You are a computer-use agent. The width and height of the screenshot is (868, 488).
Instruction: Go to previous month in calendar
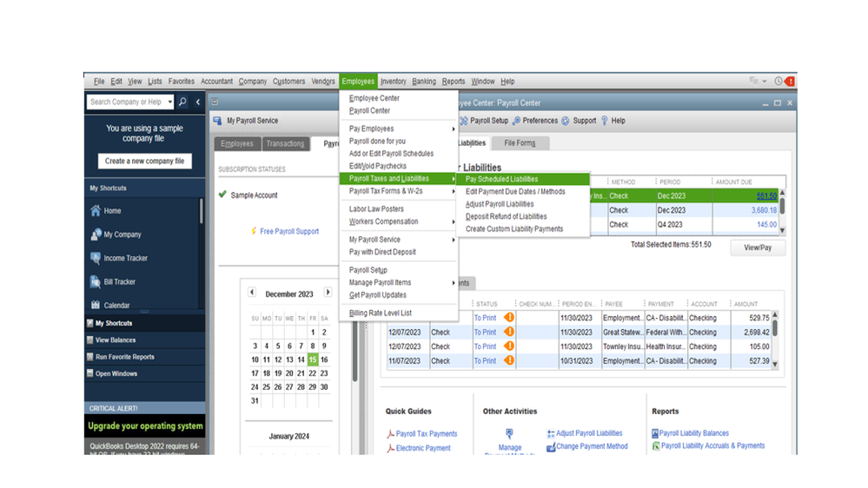tap(252, 292)
